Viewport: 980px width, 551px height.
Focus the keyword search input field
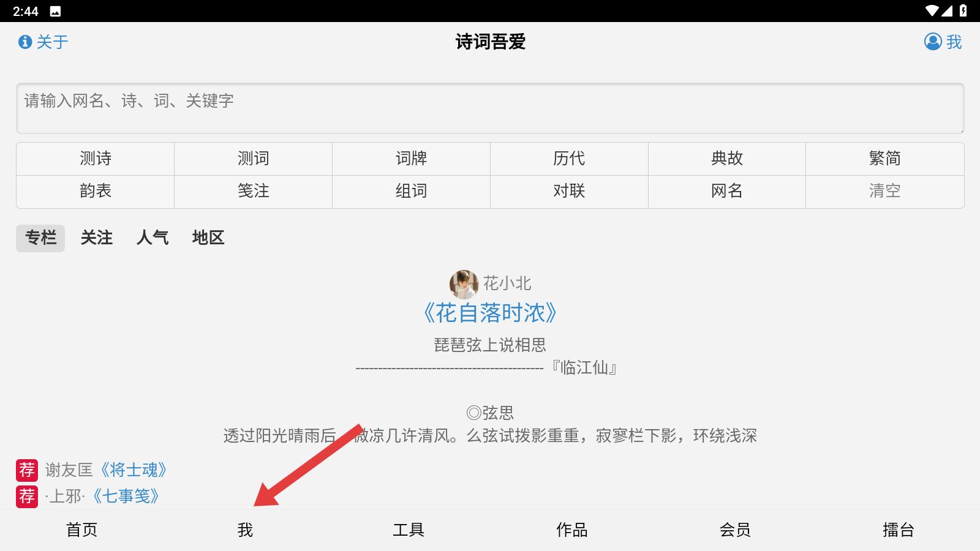tap(490, 108)
